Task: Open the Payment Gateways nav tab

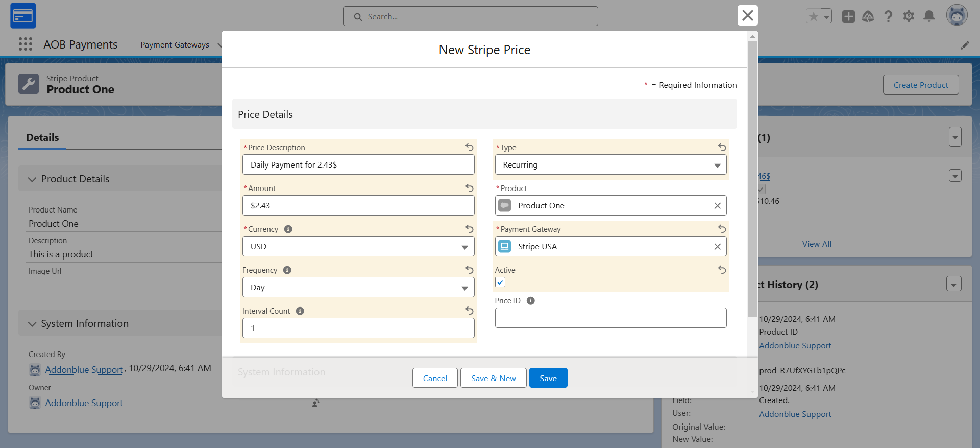Action: [175, 45]
